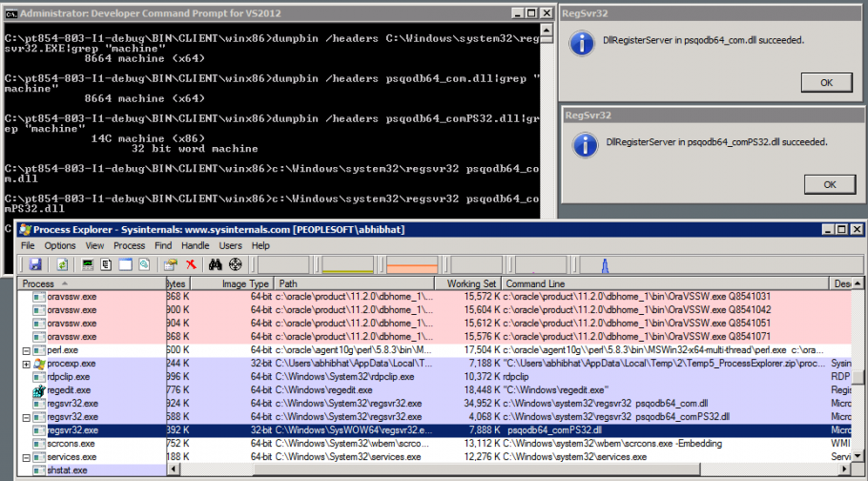Maximize the Process Explorer window
The height and width of the screenshot is (481, 868).
841,229
